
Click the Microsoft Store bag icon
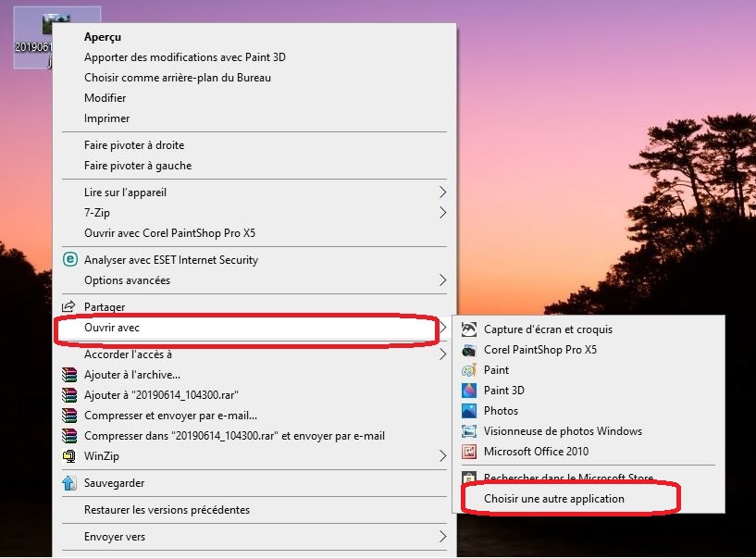[x=469, y=477]
